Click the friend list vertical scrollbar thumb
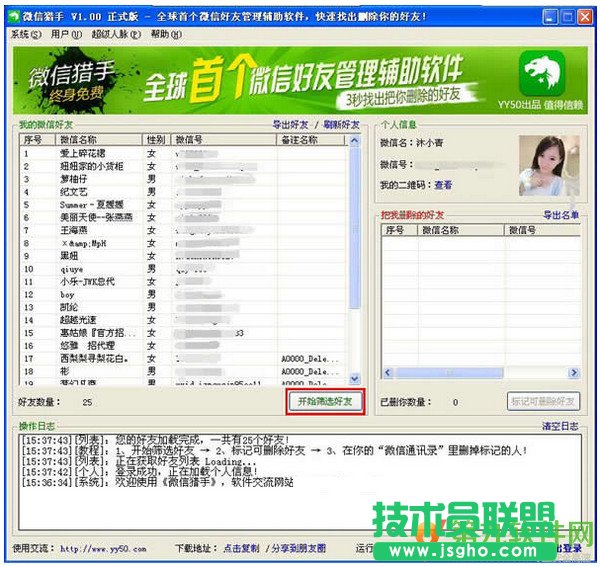600x567 pixels. 354,228
